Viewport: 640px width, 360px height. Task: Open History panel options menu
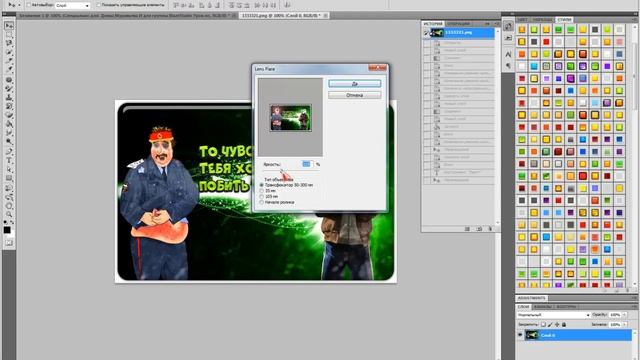(496, 24)
